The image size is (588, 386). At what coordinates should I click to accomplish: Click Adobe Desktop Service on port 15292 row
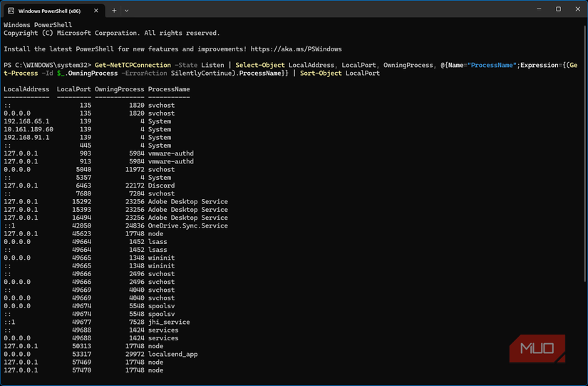[188, 202]
